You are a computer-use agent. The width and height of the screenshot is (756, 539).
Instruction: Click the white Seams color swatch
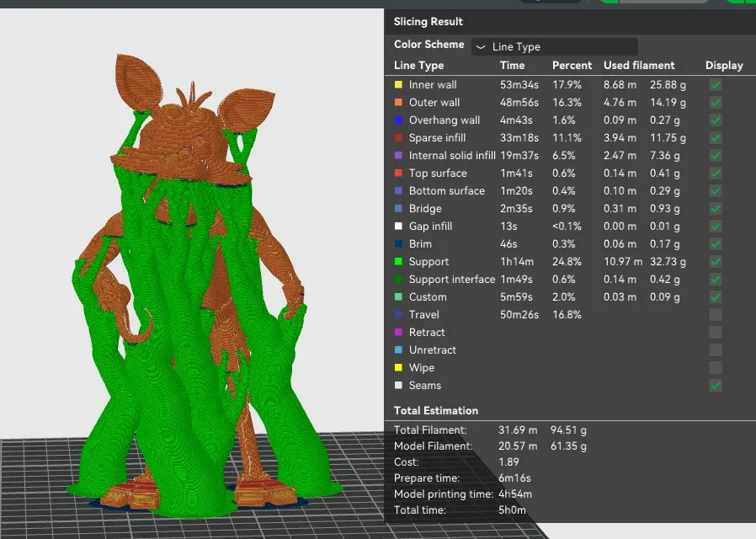[398, 385]
